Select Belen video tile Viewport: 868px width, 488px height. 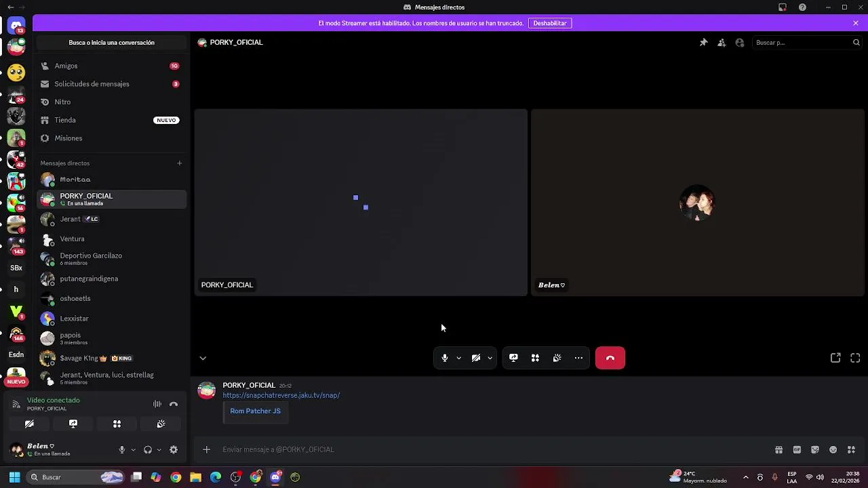coord(697,203)
